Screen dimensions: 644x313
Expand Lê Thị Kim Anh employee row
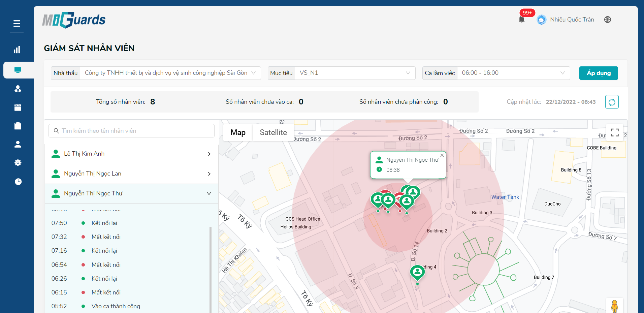(131, 154)
